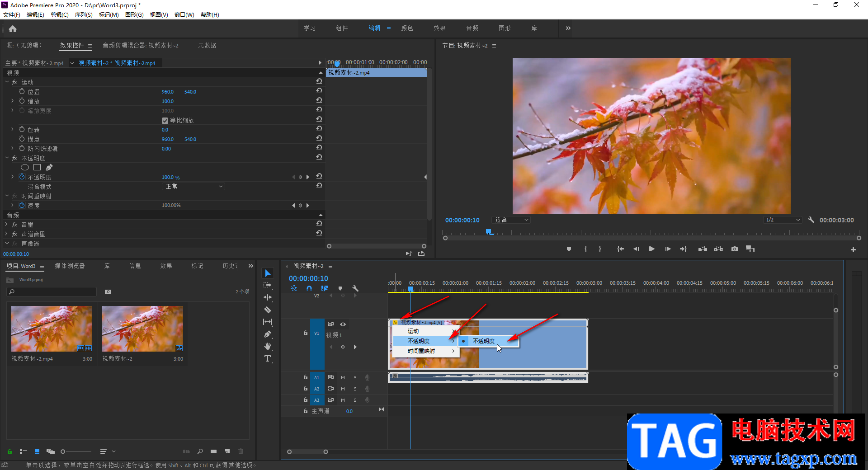Select the Pen tool in toolbox
Viewport: 868px width, 470px height.
point(268,334)
